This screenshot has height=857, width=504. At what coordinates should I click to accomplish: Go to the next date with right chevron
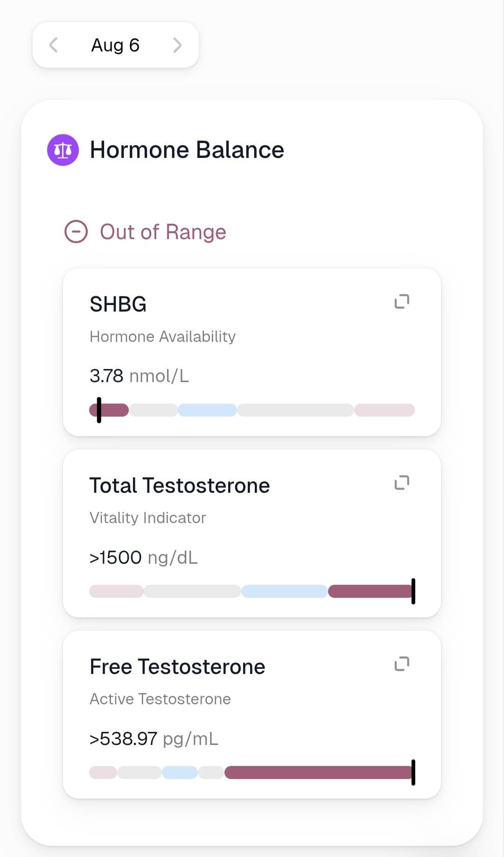177,45
